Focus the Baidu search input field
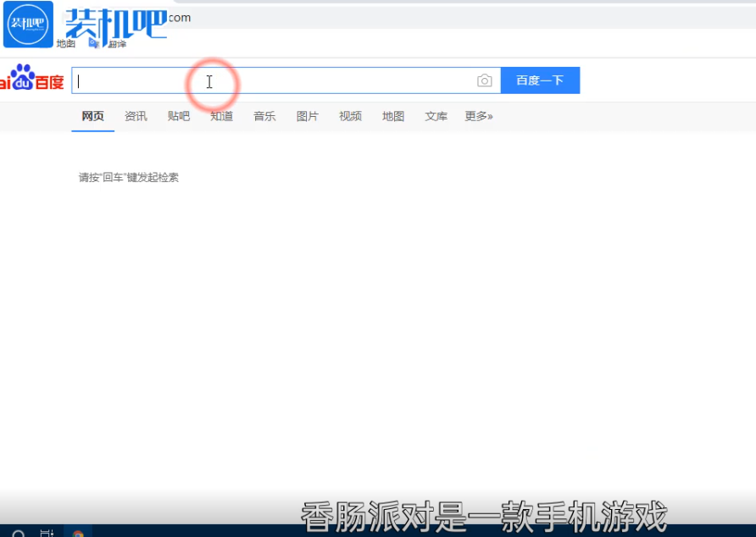Image resolution: width=756 pixels, height=537 pixels. click(x=271, y=80)
